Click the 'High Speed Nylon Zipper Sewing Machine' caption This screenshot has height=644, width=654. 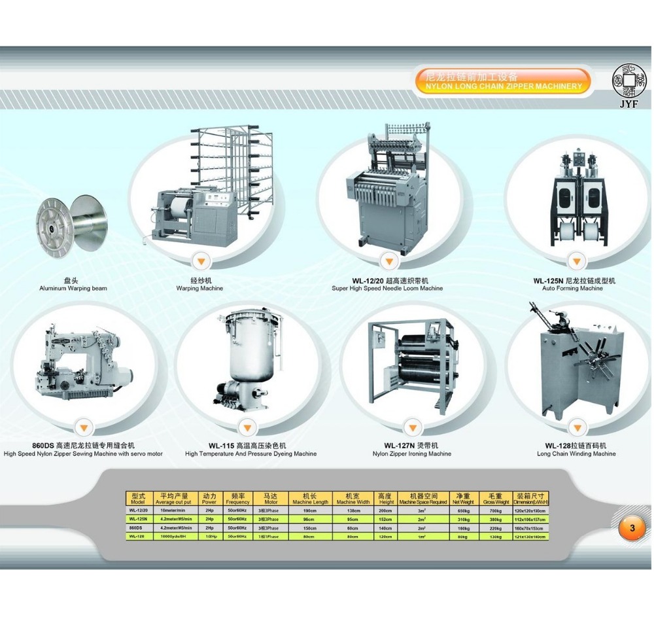click(x=83, y=454)
